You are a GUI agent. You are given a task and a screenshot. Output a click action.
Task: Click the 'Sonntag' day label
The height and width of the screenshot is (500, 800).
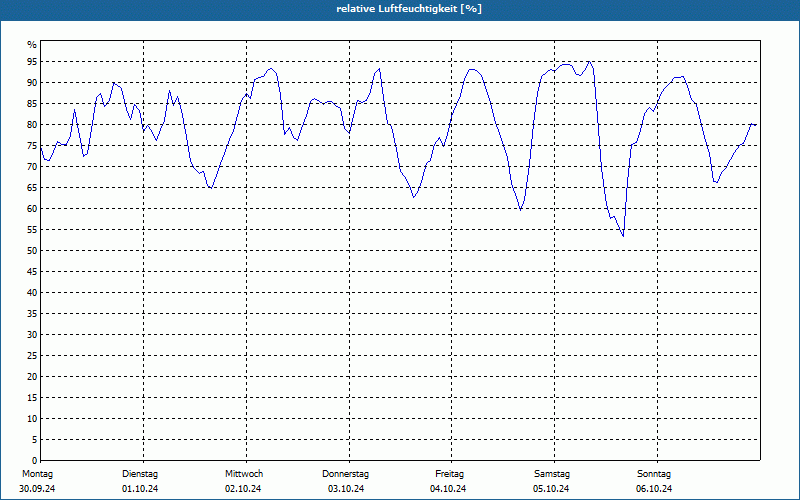pos(654,474)
